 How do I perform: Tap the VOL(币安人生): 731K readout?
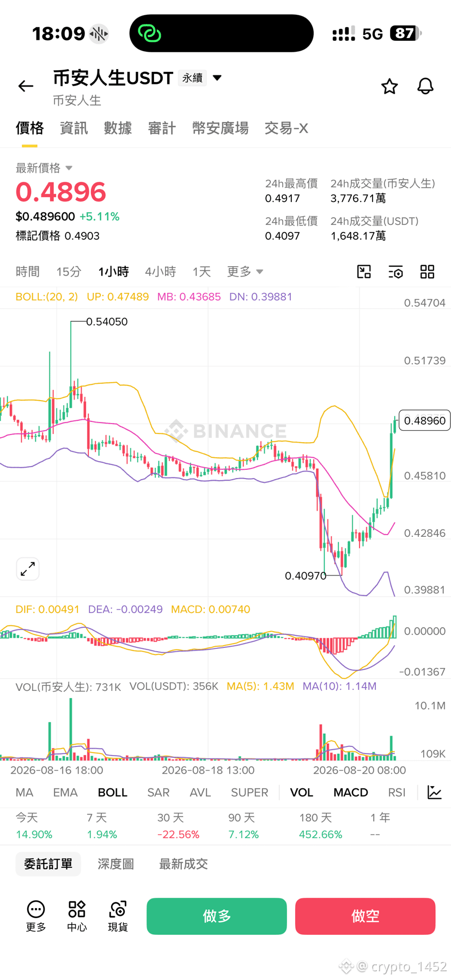(68, 687)
